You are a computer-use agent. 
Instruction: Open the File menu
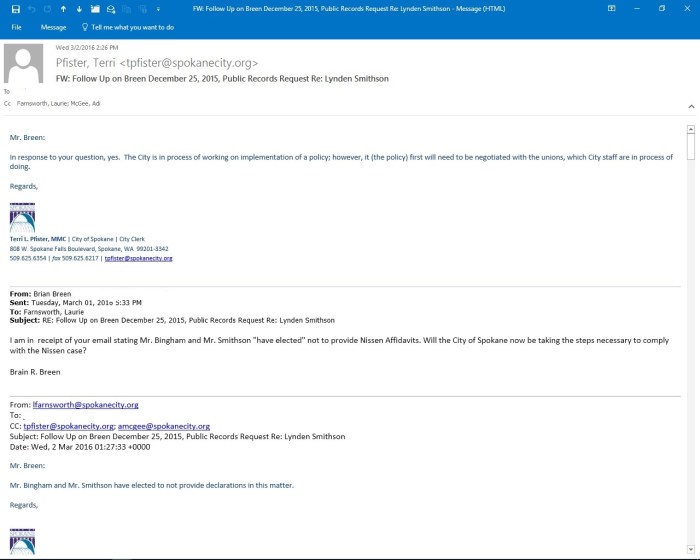(17, 27)
